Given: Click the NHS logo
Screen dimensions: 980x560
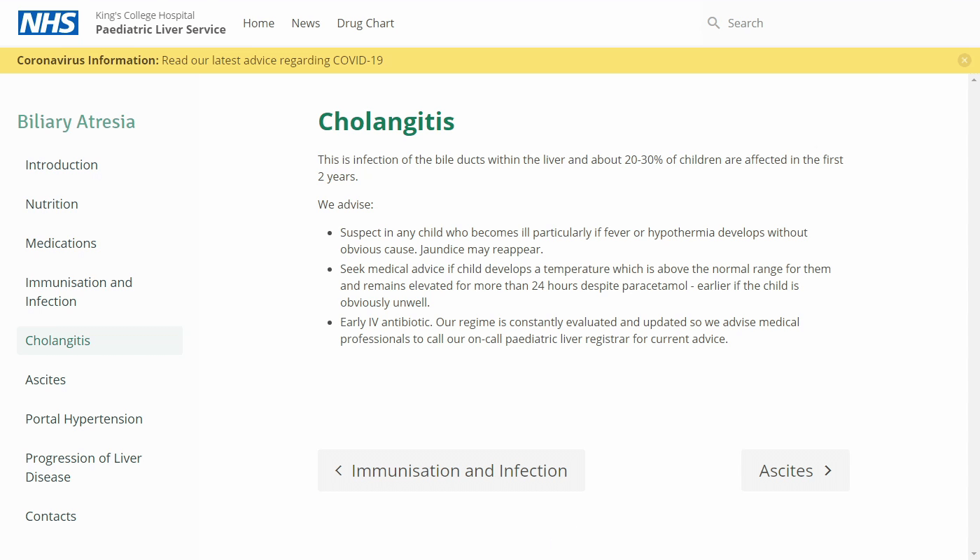Looking at the screenshot, I should click(48, 23).
